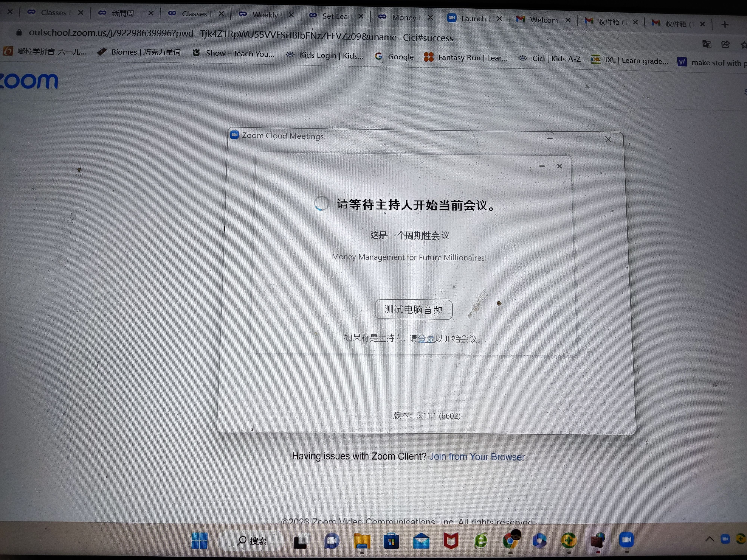This screenshot has width=747, height=560.
Task: Open File Explorer from the taskbar
Action: coord(362,541)
